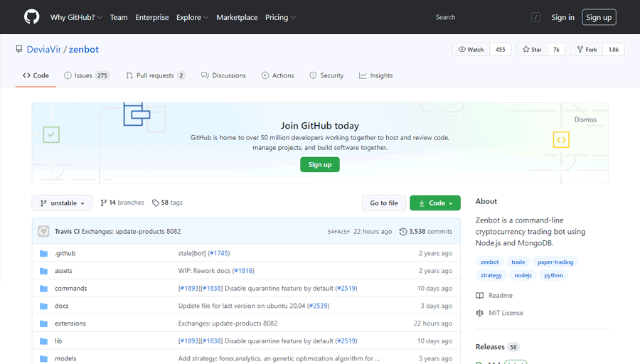Image resolution: width=640 pixels, height=364 pixels.
Task: Expand the Pricing menu
Action: click(280, 17)
